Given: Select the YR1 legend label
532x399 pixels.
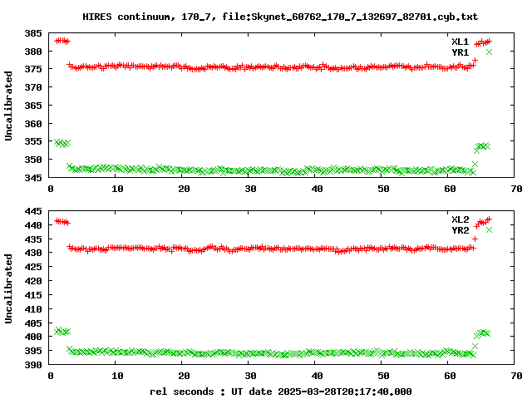Looking at the screenshot, I should pyautogui.click(x=460, y=52).
